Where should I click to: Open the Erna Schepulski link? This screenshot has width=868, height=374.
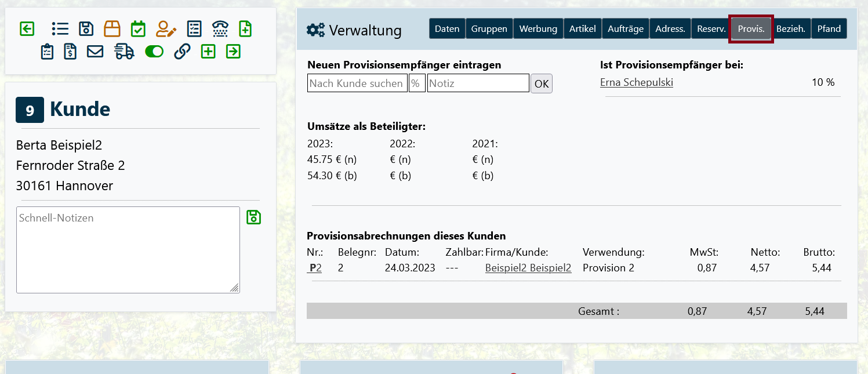click(x=636, y=82)
